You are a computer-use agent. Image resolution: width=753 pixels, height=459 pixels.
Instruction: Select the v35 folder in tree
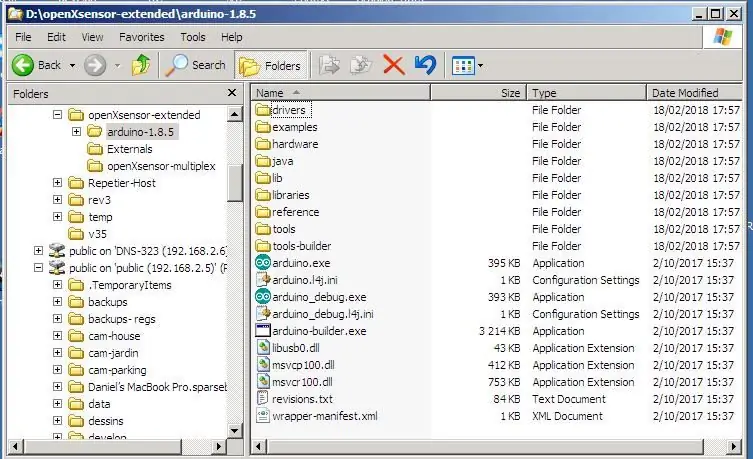87,234
